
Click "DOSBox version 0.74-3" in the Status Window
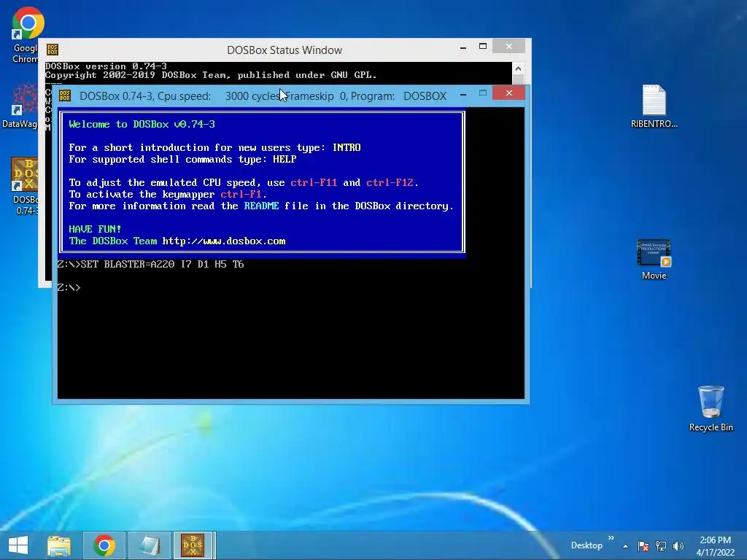(x=106, y=66)
